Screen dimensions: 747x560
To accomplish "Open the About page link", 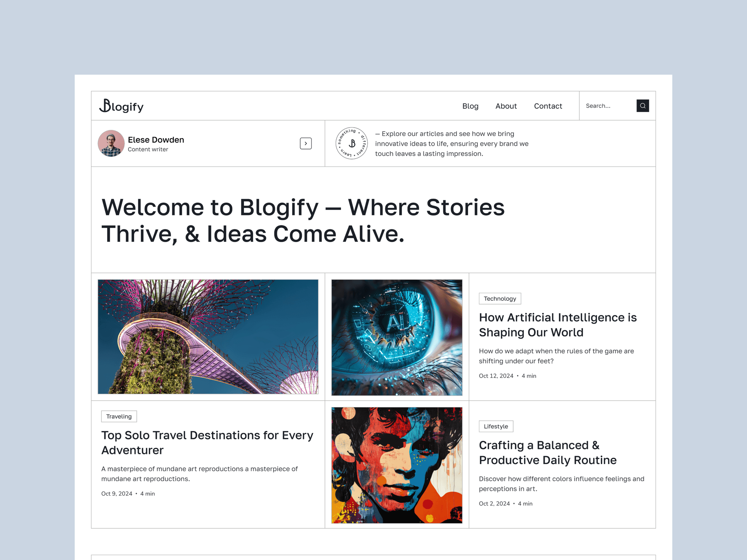I will [x=506, y=106].
